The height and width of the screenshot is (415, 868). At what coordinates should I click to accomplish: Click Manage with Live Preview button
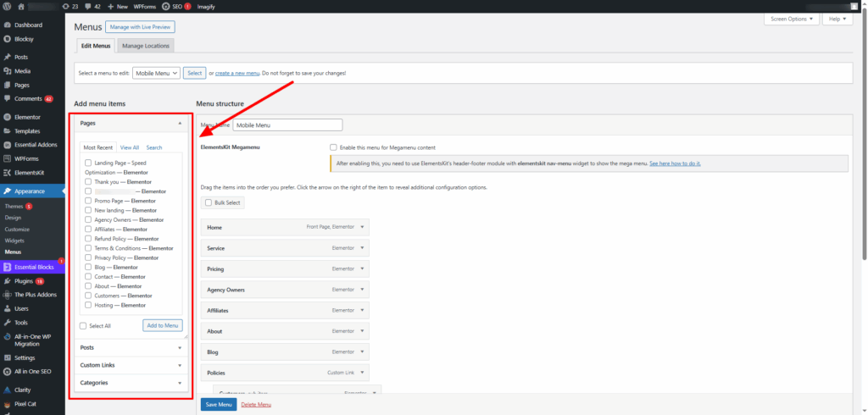click(140, 27)
